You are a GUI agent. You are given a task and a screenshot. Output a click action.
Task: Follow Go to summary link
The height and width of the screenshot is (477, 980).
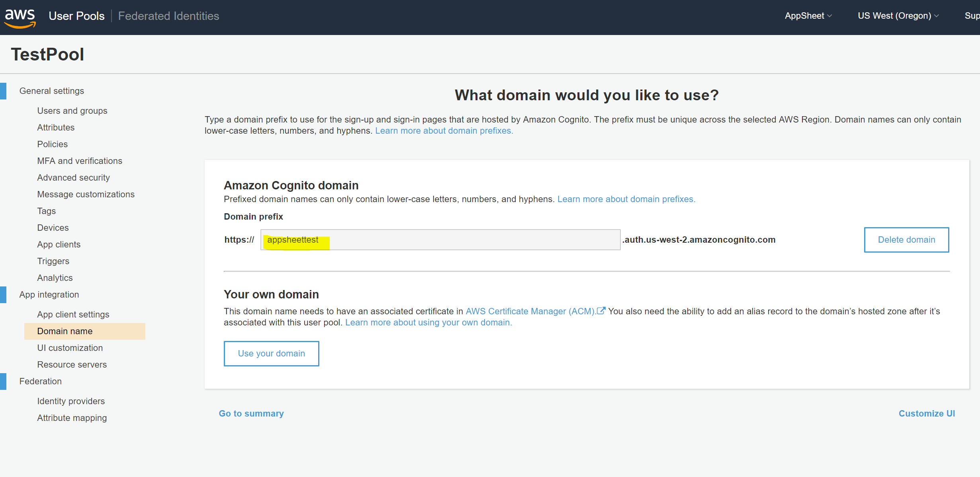(x=251, y=413)
